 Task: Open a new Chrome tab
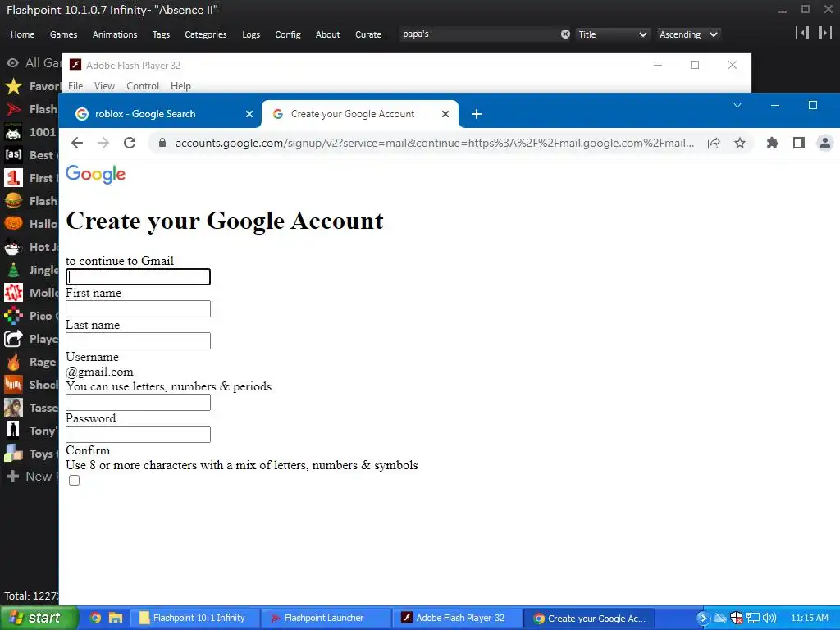[477, 114]
